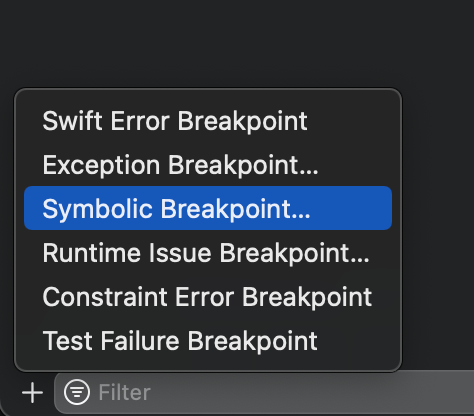
Task: Create a new Symbolic Breakpoint
Action: (x=208, y=208)
